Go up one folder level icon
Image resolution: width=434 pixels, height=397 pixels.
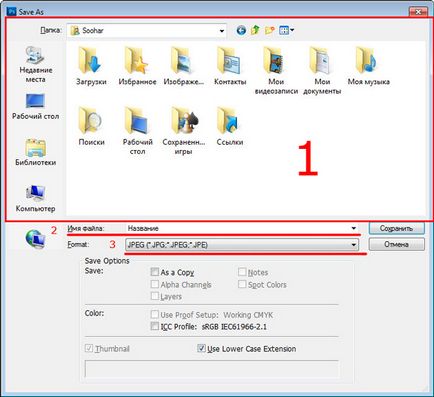pos(255,30)
